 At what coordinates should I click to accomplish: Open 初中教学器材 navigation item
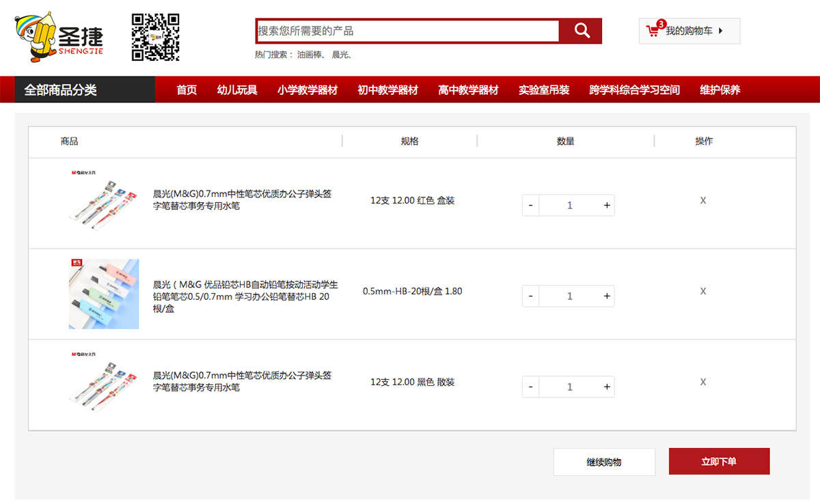pos(388,90)
